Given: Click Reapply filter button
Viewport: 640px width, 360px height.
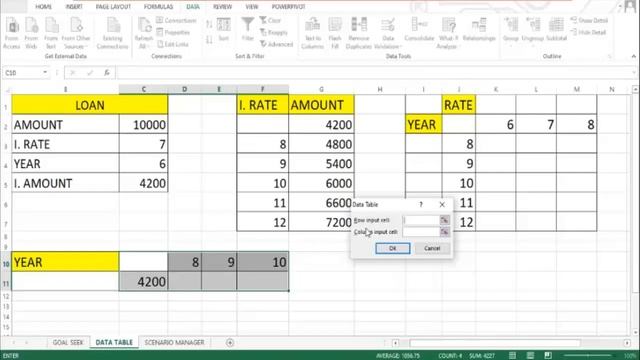Looking at the screenshot, I should coord(274,32).
